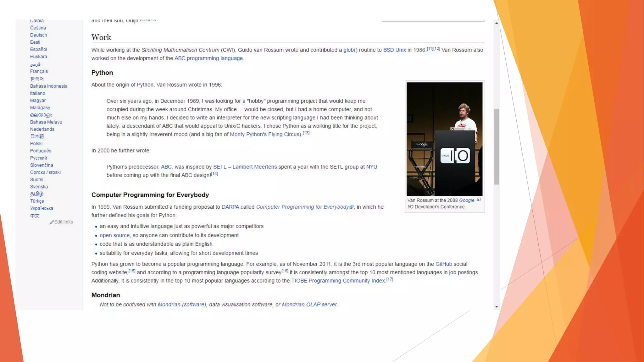Image resolution: width=644 pixels, height=362 pixels.
Task: Open Mondrian OLAP server link
Action: tap(309, 305)
